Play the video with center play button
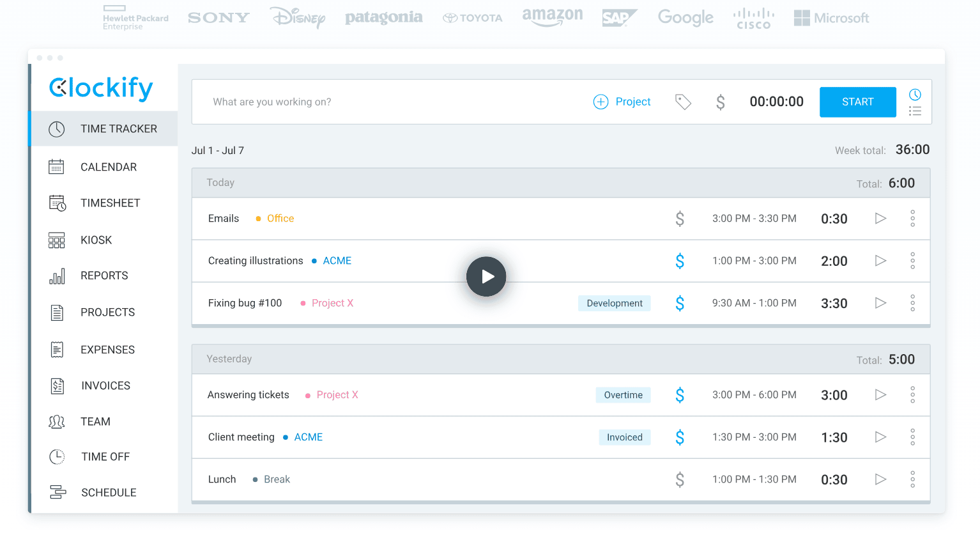The width and height of the screenshot is (980, 535). 486,276
